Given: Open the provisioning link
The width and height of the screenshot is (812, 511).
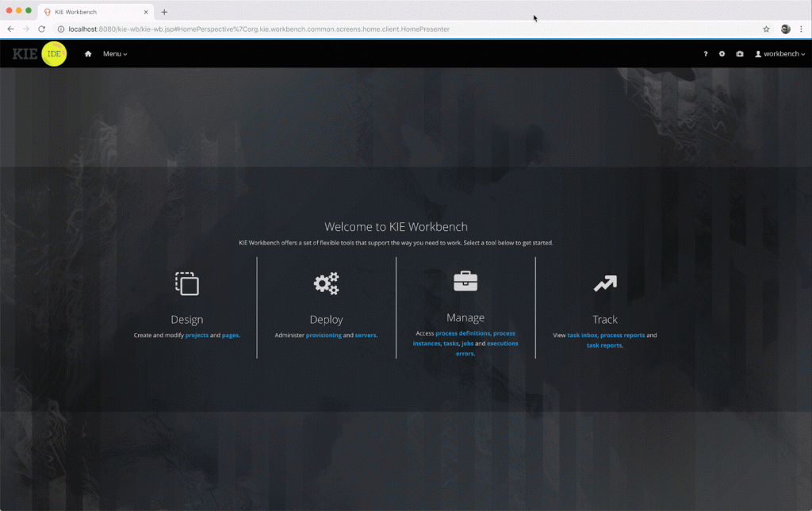Looking at the screenshot, I should click(x=324, y=336).
